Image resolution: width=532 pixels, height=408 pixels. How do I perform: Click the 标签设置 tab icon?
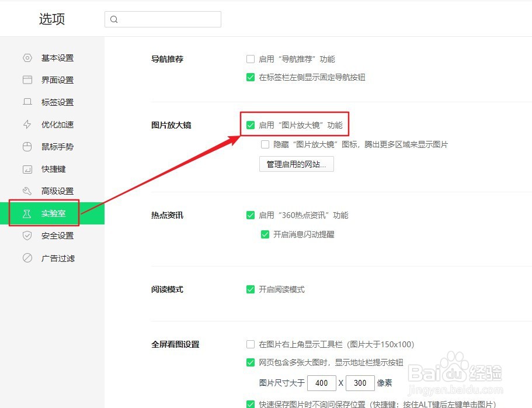point(27,102)
